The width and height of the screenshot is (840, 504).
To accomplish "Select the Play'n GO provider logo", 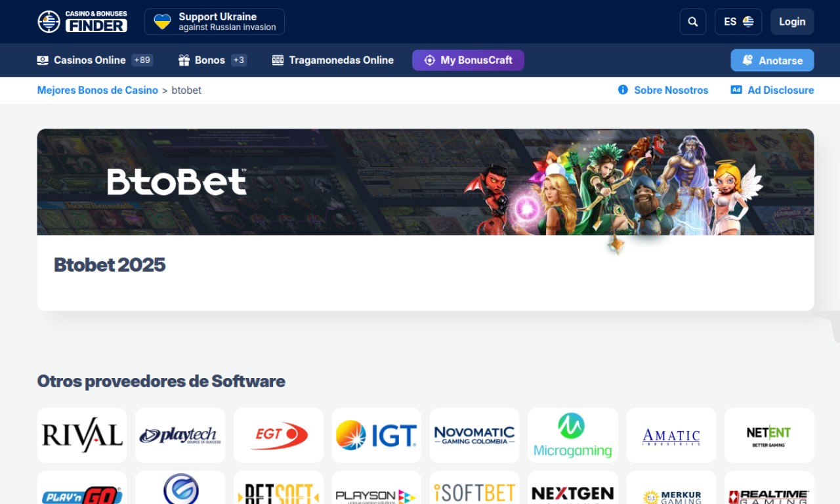I will click(82, 488).
